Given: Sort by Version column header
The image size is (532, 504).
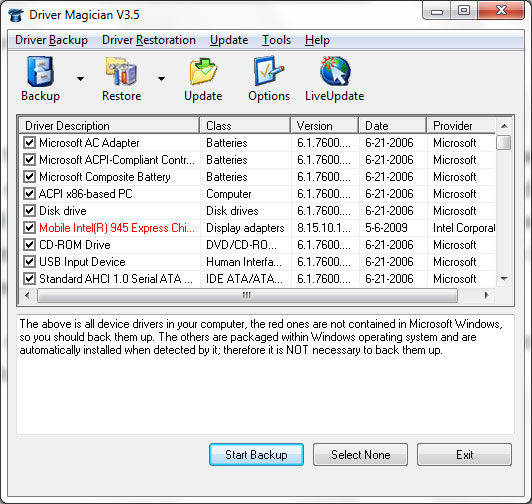Looking at the screenshot, I should pos(325,126).
